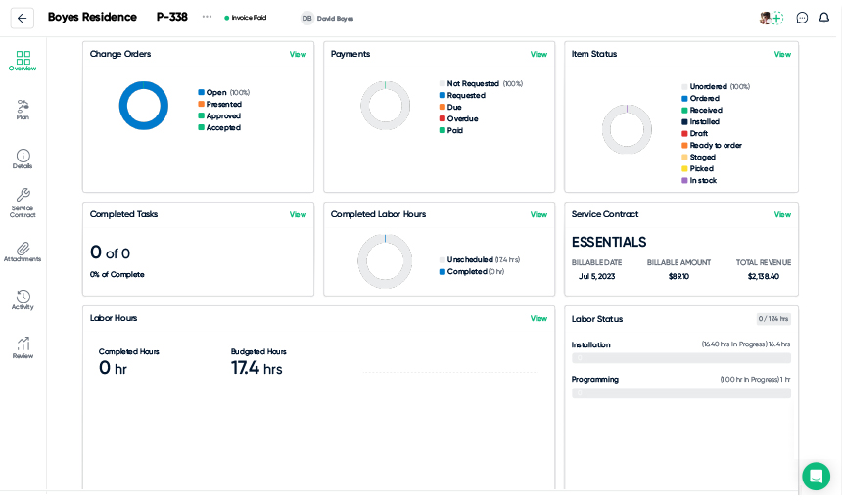This screenshot has height=504, width=842.
Task: Click the Payments donut chart
Action: click(385, 106)
